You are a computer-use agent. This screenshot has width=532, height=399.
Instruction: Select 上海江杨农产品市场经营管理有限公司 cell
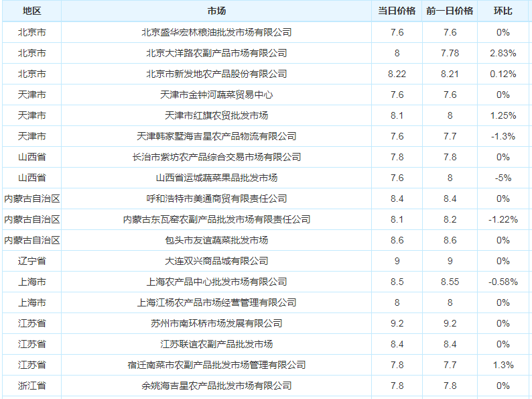216,302
